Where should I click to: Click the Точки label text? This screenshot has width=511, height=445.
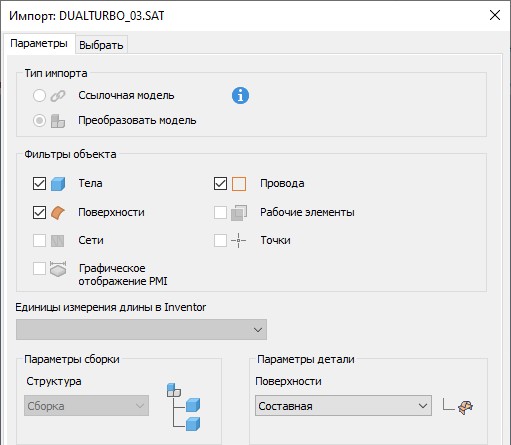click(275, 240)
